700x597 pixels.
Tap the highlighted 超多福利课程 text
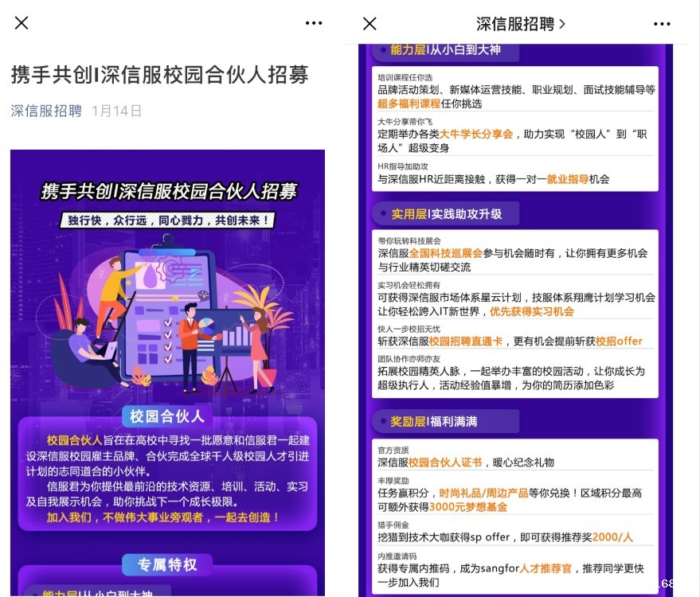point(409,103)
